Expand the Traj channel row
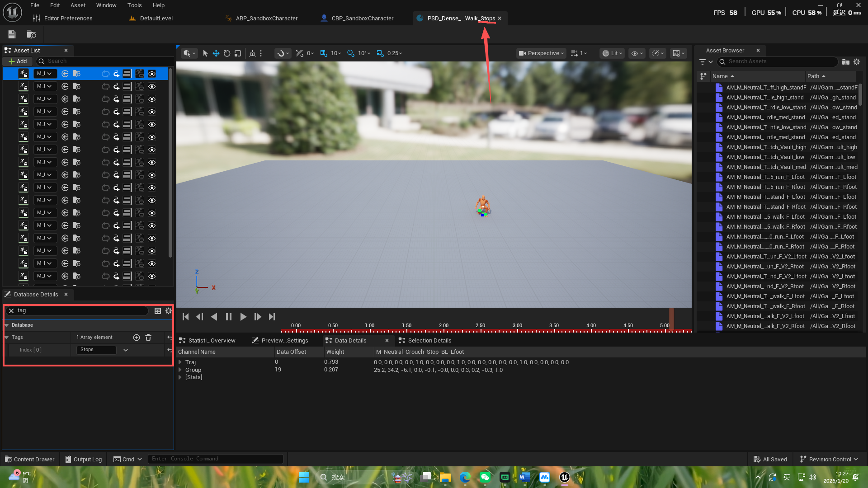Image resolution: width=868 pixels, height=488 pixels. click(x=180, y=362)
